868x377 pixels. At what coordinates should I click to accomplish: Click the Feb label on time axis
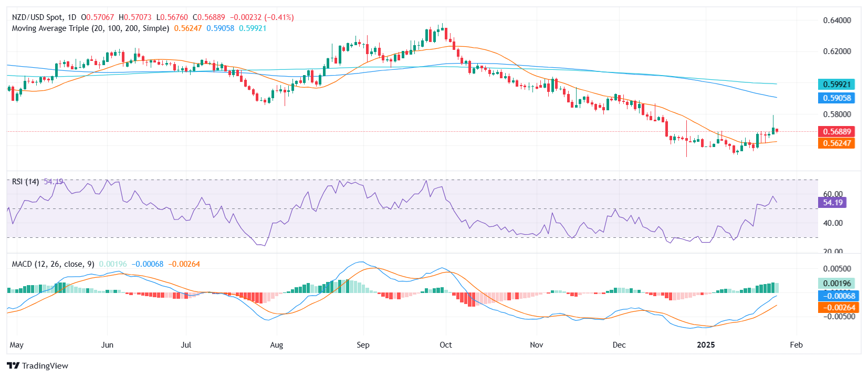pyautogui.click(x=796, y=345)
